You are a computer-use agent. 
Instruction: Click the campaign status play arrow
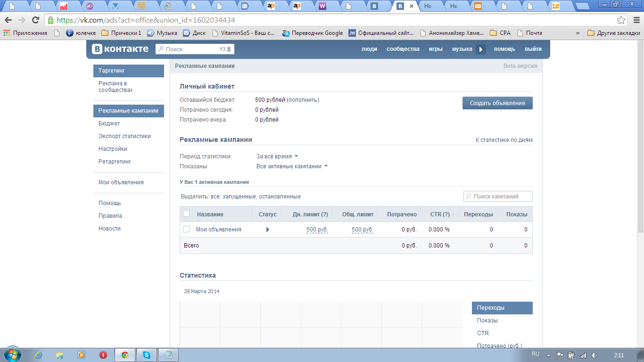pyautogui.click(x=268, y=230)
